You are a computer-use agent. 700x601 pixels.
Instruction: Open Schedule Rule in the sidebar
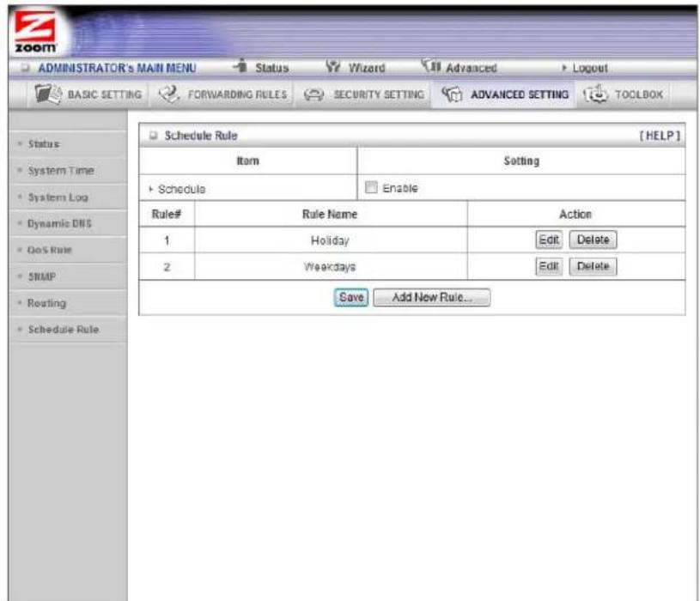coord(64,330)
